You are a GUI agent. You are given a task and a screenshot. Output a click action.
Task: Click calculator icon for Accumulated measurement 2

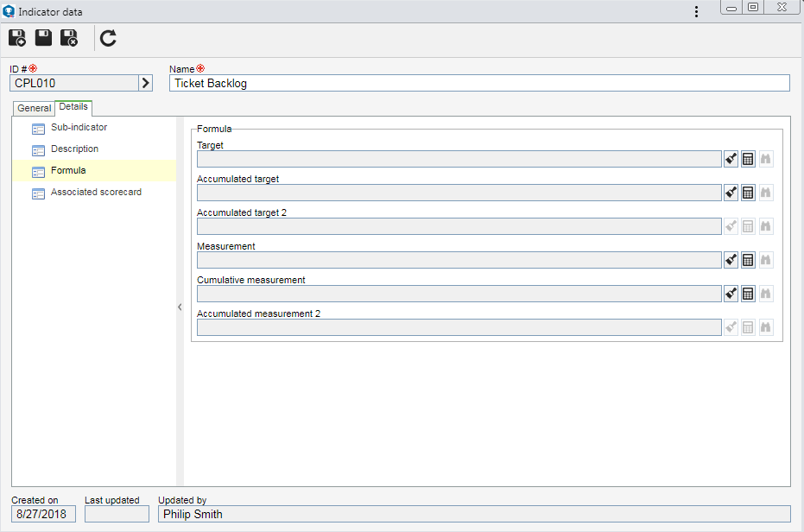pyautogui.click(x=748, y=327)
